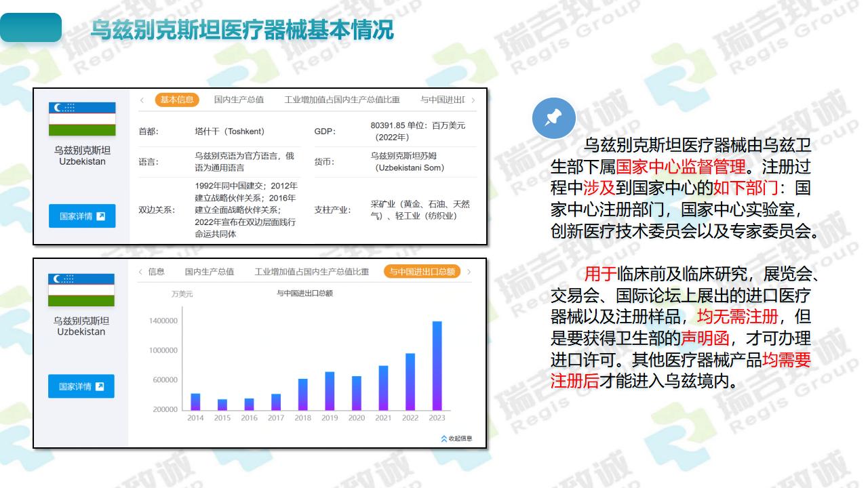Show more tabs with the top panel's right chevron

473,100
